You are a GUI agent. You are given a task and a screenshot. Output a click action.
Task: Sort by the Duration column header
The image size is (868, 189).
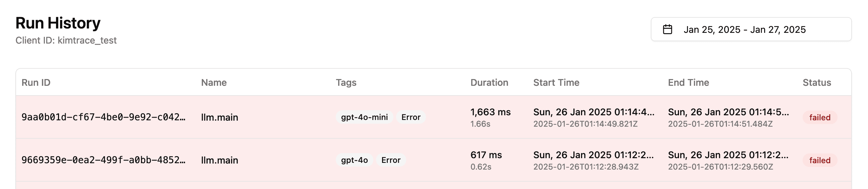tap(489, 82)
